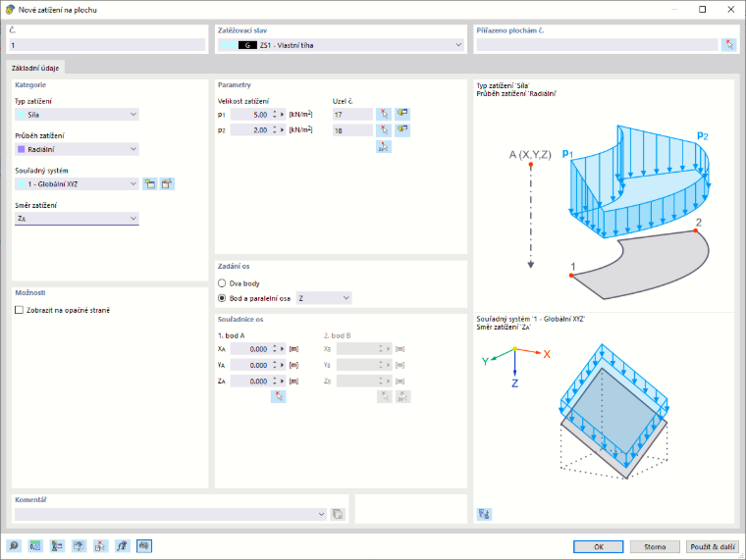The width and height of the screenshot is (746, 560).
Task: Open parallel axis dropdown showing Z
Action: pyautogui.click(x=324, y=298)
